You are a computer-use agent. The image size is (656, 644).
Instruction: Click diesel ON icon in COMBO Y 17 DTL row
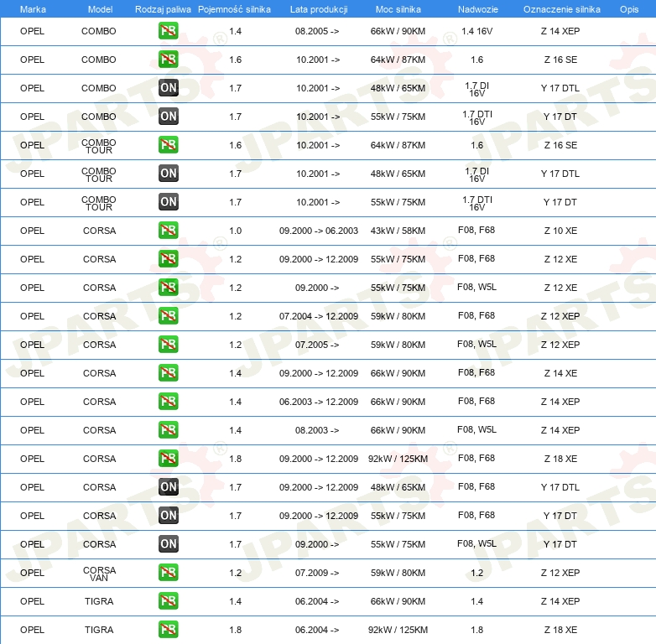coord(168,88)
